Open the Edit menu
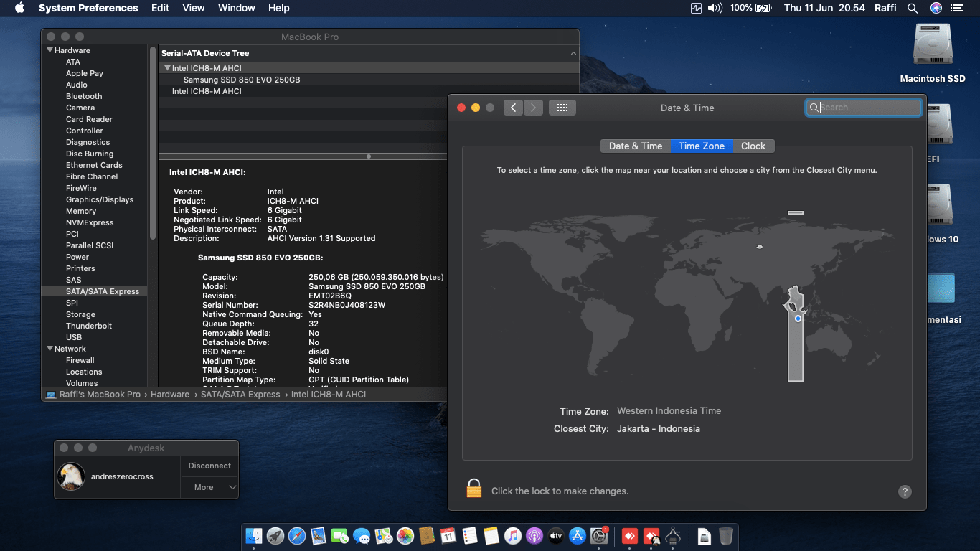 point(160,8)
